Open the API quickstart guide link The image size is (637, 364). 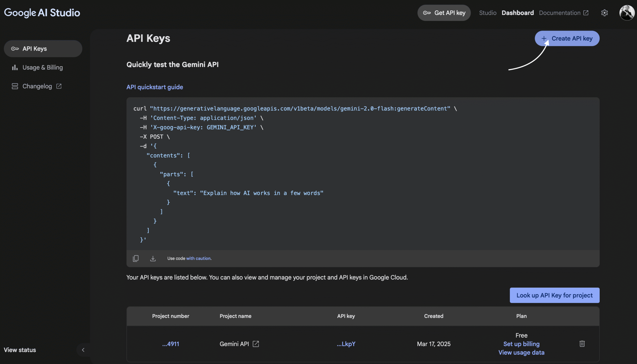155,87
